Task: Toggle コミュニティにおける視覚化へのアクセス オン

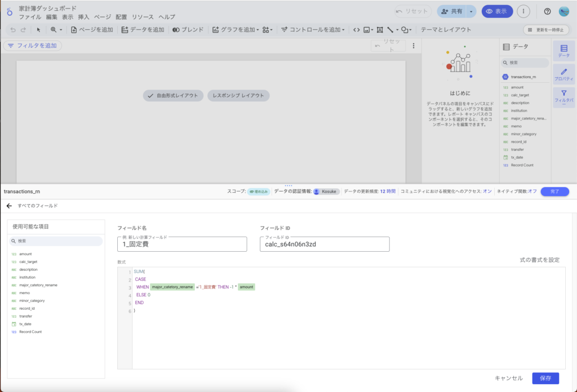Action: pos(487,191)
